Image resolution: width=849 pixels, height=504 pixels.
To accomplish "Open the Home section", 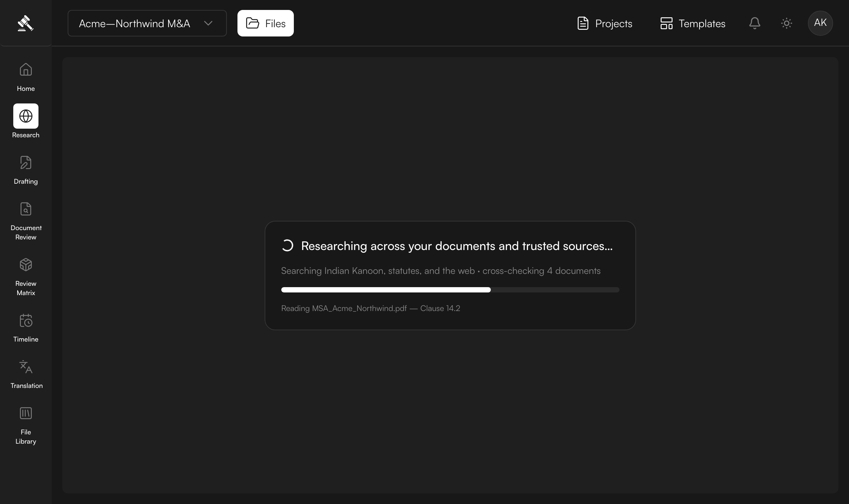I will pyautogui.click(x=26, y=77).
